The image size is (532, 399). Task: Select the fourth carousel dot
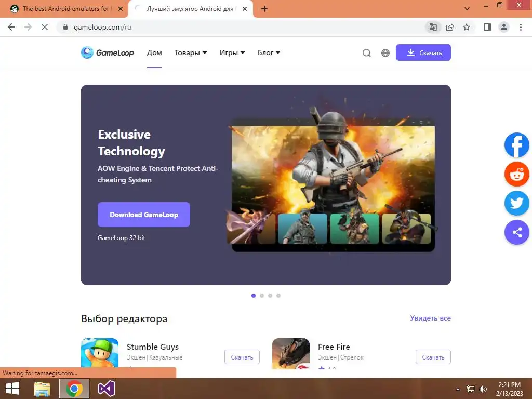click(278, 296)
